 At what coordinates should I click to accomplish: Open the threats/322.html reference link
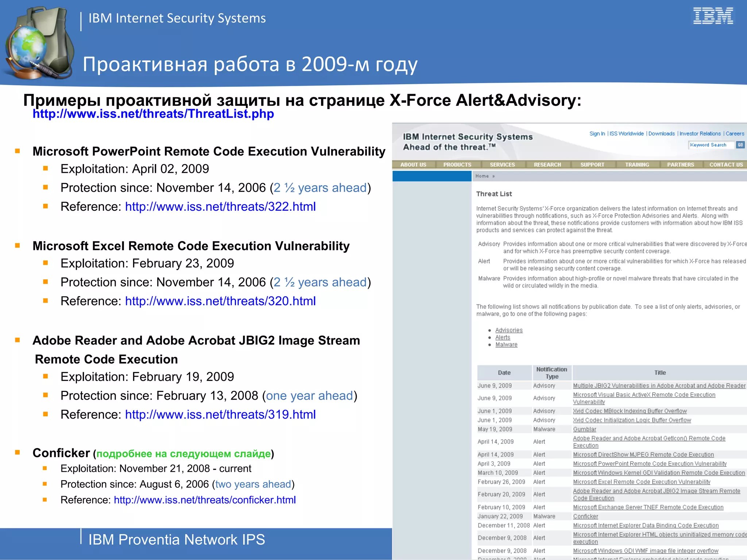(220, 207)
